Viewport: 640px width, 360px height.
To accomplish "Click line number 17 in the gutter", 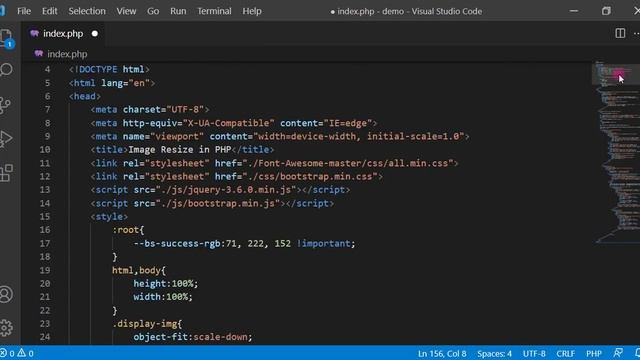I will 45,243.
